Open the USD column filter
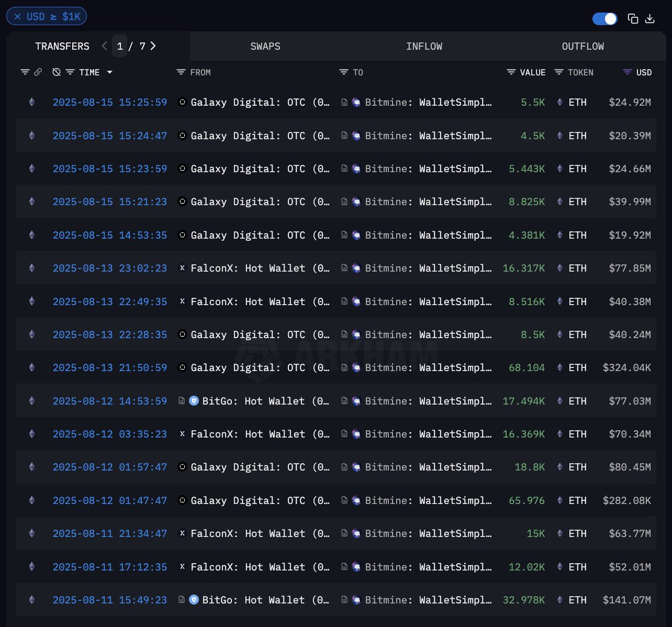The image size is (672, 627). (627, 72)
